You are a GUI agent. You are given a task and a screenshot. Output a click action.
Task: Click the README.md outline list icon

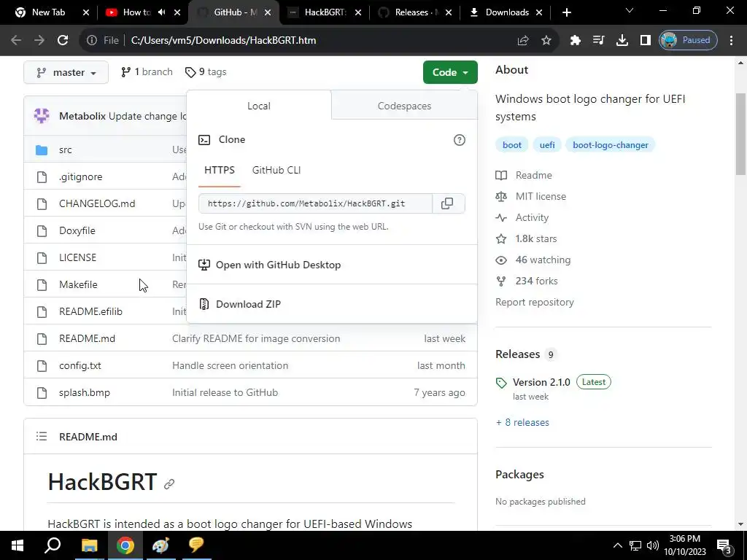tap(42, 436)
